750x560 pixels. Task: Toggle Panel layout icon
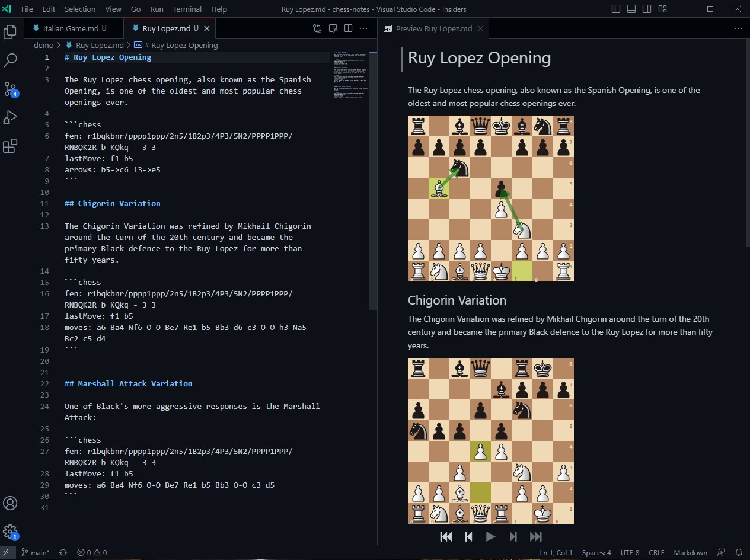(x=631, y=9)
